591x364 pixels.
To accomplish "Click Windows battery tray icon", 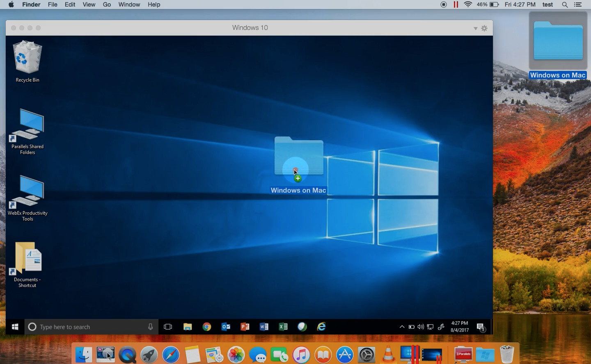I will pyautogui.click(x=411, y=327).
